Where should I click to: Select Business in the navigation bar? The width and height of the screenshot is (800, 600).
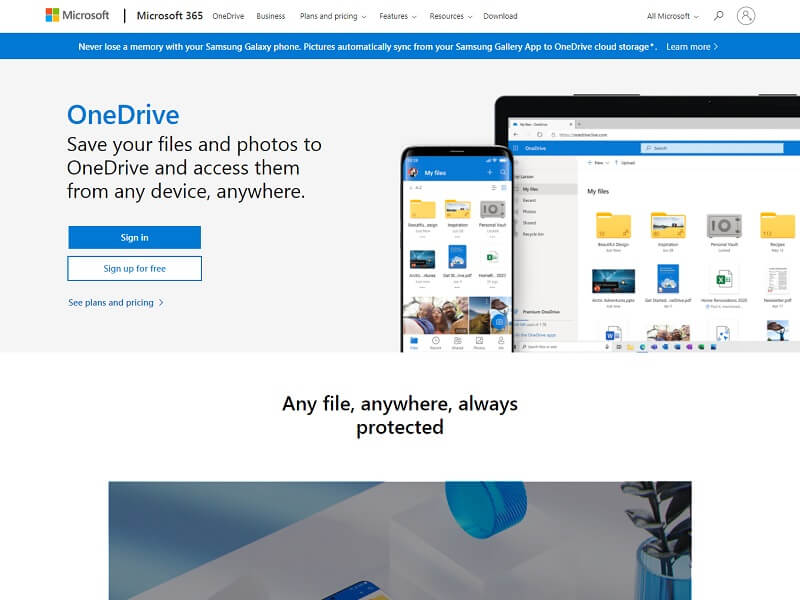270,16
